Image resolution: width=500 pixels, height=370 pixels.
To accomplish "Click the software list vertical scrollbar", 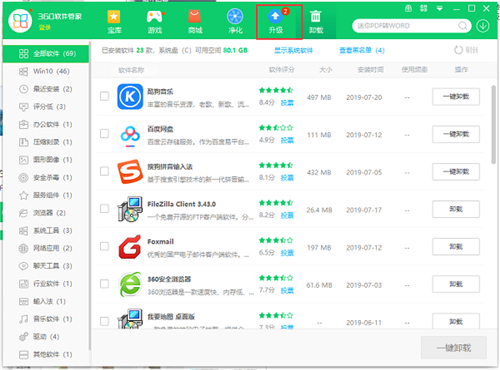I will coord(493,124).
